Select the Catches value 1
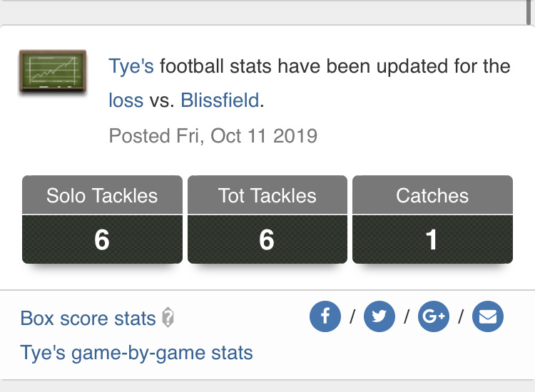The image size is (535, 392). pos(432,240)
